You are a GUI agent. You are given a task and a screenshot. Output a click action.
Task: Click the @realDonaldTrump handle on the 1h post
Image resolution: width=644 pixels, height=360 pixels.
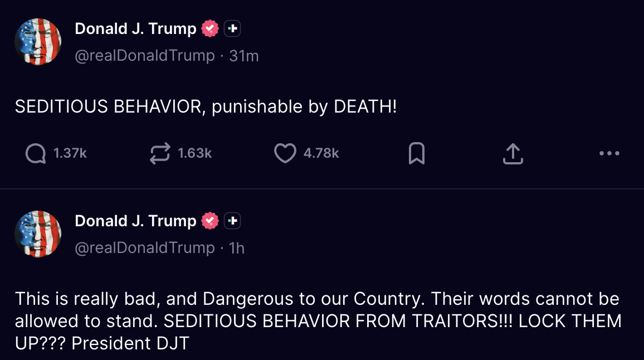pos(145,248)
